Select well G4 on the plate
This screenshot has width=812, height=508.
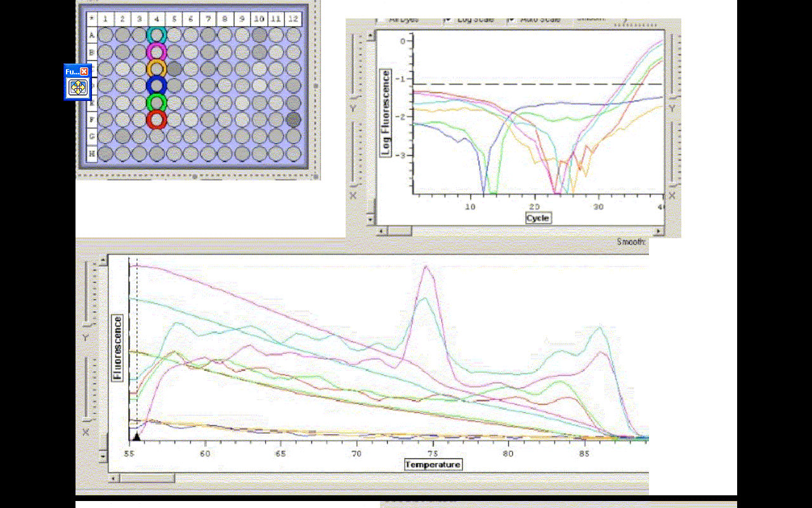pyautogui.click(x=156, y=136)
